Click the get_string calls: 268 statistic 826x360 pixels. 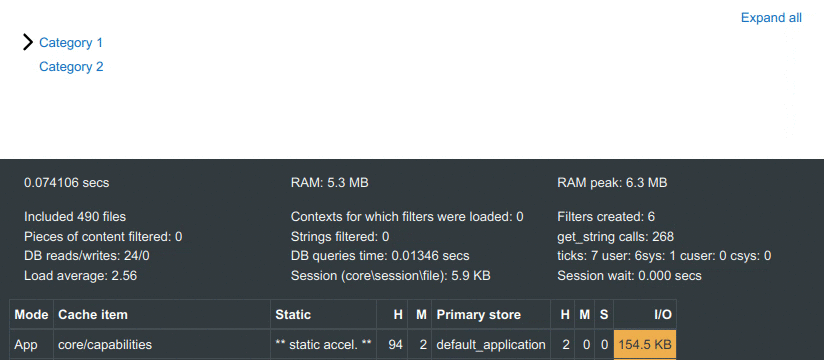tap(615, 237)
